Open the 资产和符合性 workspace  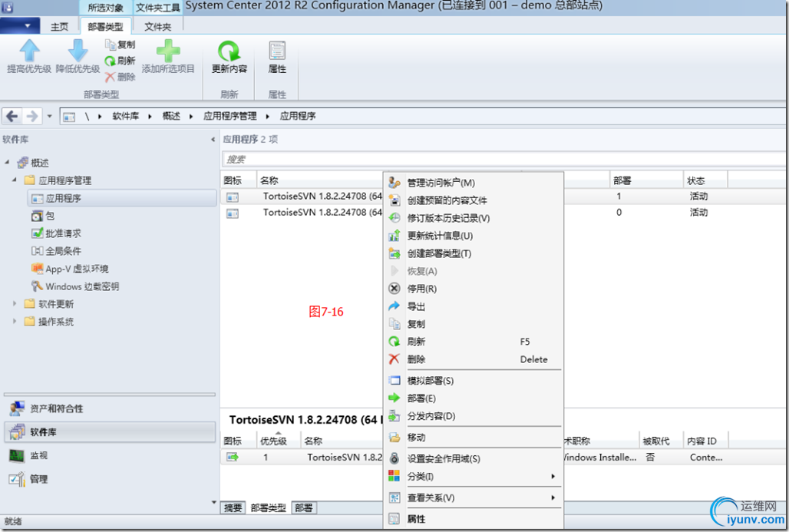click(x=111, y=408)
